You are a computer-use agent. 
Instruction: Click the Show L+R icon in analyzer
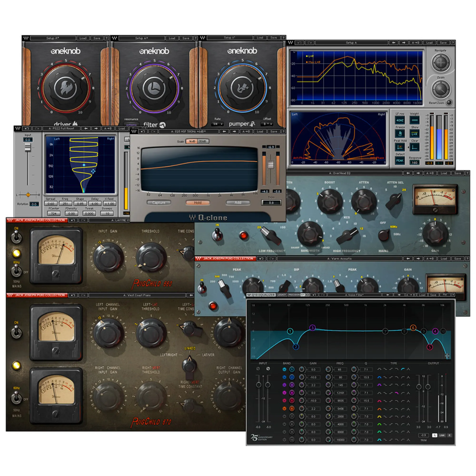[x=414, y=134]
